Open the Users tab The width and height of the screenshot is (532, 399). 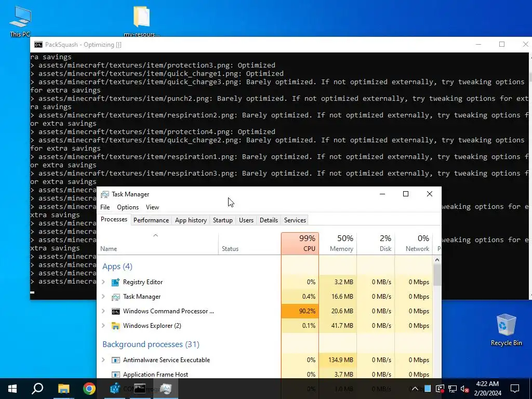[246, 220]
